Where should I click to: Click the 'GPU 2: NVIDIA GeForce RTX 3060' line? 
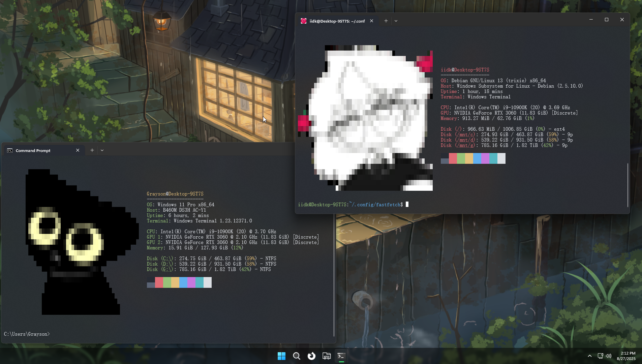[x=233, y=242]
